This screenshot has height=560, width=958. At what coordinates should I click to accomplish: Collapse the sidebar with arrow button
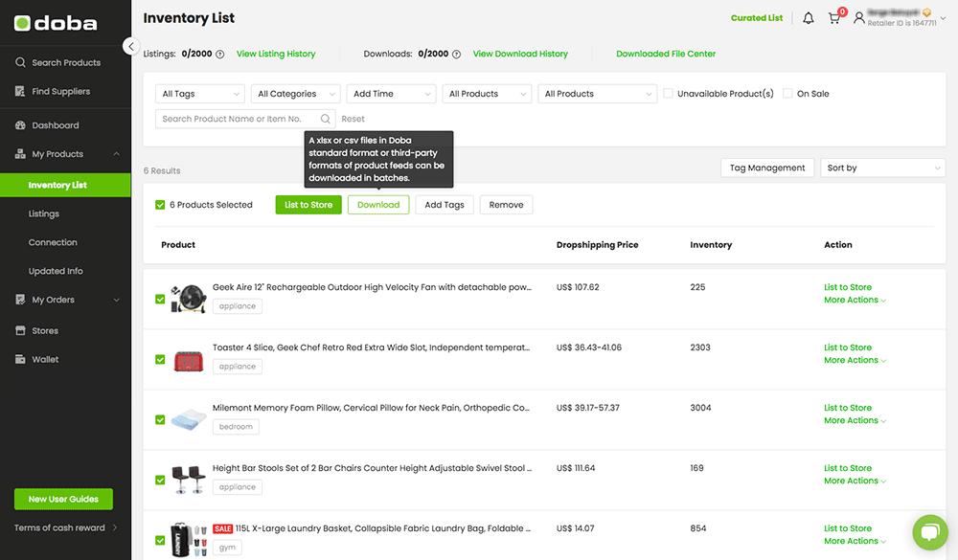(132, 46)
